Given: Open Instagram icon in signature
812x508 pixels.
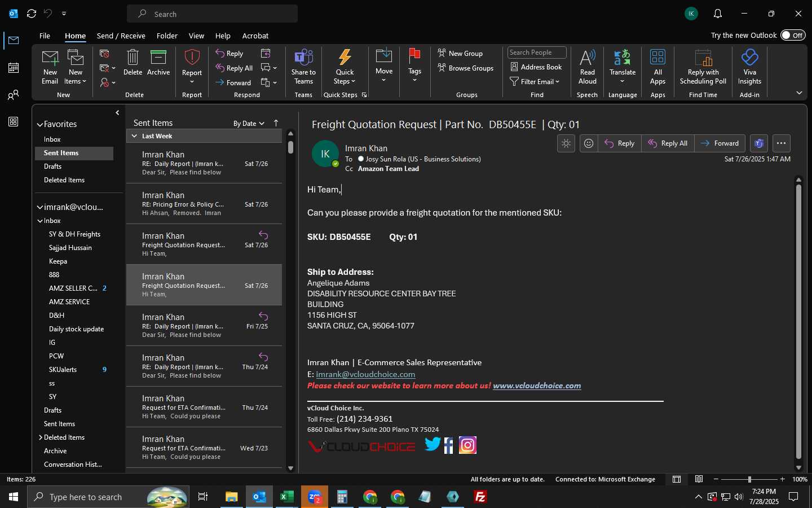Looking at the screenshot, I should (x=467, y=445).
